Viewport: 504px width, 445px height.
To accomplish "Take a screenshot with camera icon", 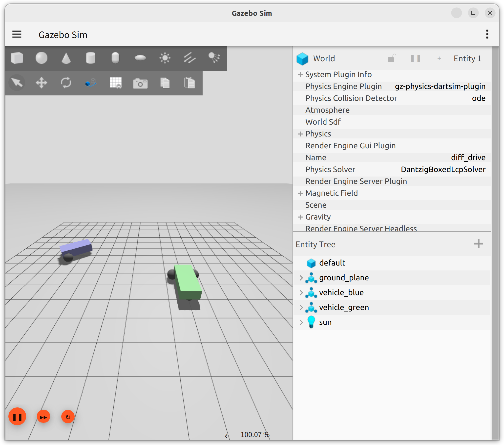I will (x=140, y=83).
